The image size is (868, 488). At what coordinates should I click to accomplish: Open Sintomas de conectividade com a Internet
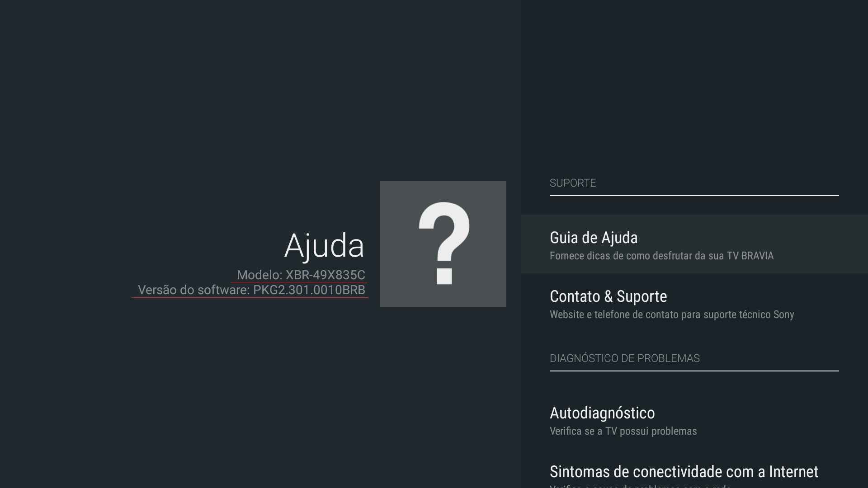(x=684, y=472)
